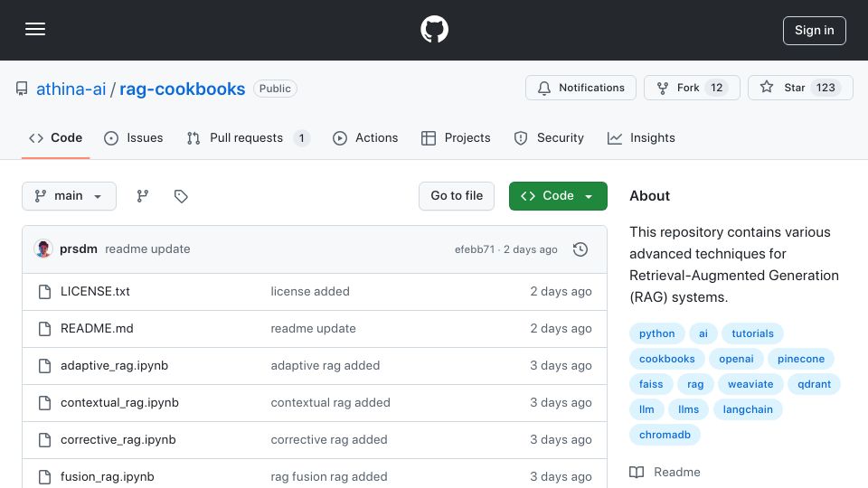Open fusion_rag.ipynb notebook
Screen dimensions: 868x488
108,477
